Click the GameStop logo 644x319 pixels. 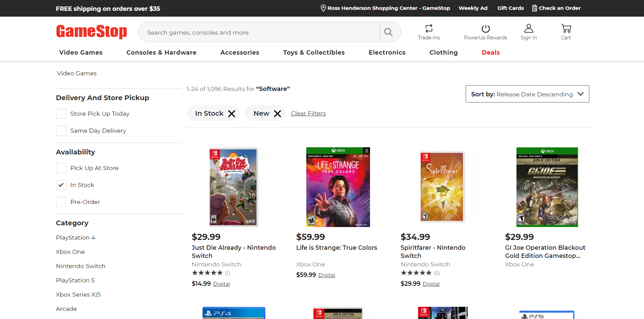click(91, 32)
